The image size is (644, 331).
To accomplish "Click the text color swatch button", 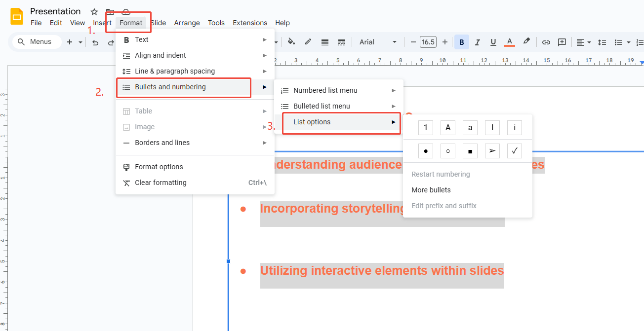I will coord(510,42).
